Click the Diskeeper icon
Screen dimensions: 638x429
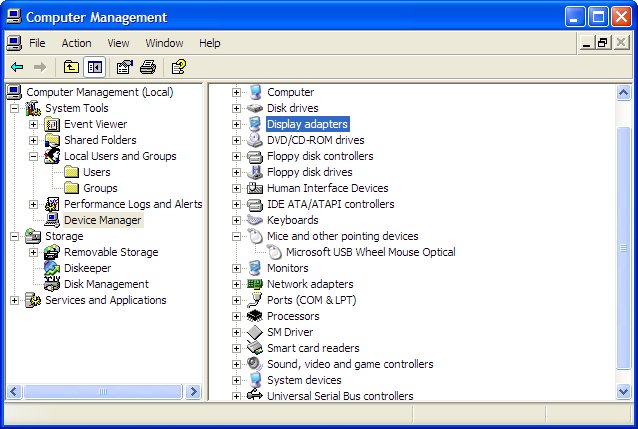click(x=52, y=268)
